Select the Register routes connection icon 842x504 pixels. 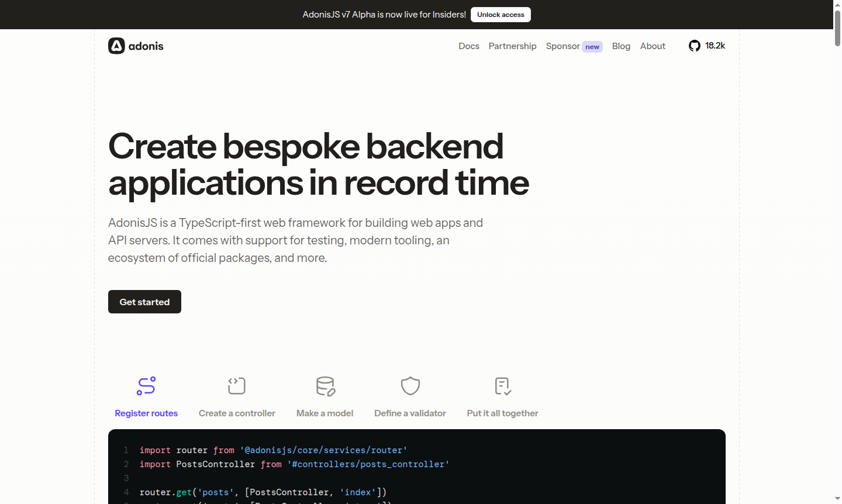click(146, 386)
